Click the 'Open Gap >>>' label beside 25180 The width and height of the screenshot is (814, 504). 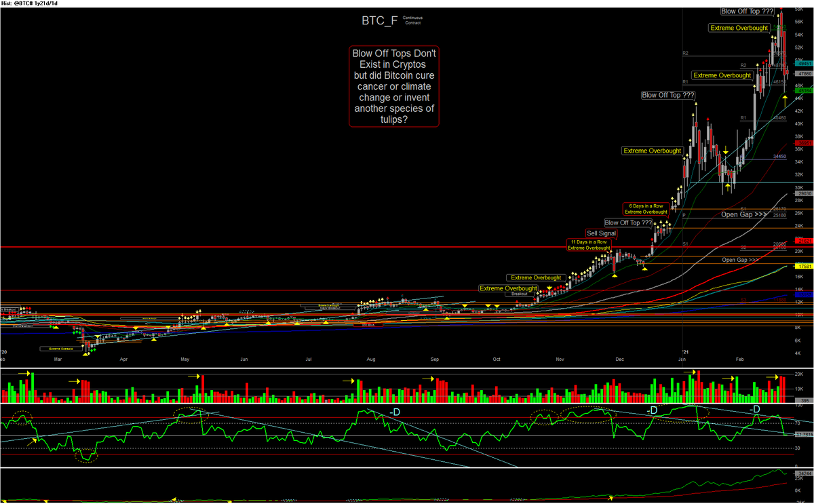(745, 214)
